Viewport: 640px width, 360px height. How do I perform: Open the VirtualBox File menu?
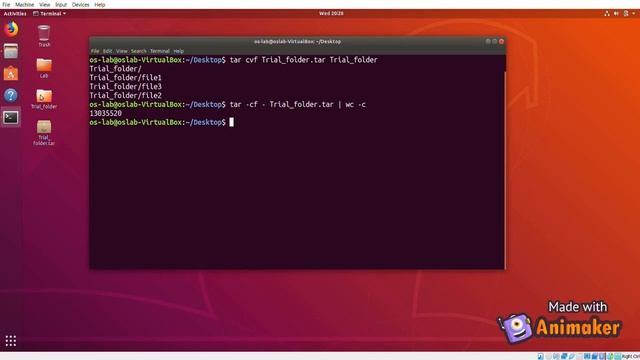6,4
